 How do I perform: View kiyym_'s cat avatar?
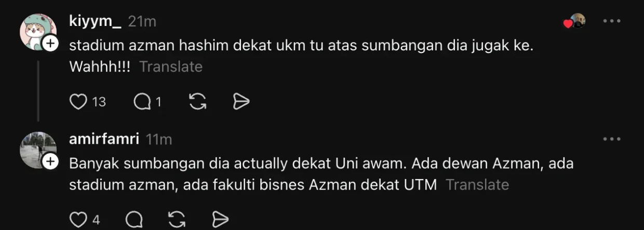37,32
